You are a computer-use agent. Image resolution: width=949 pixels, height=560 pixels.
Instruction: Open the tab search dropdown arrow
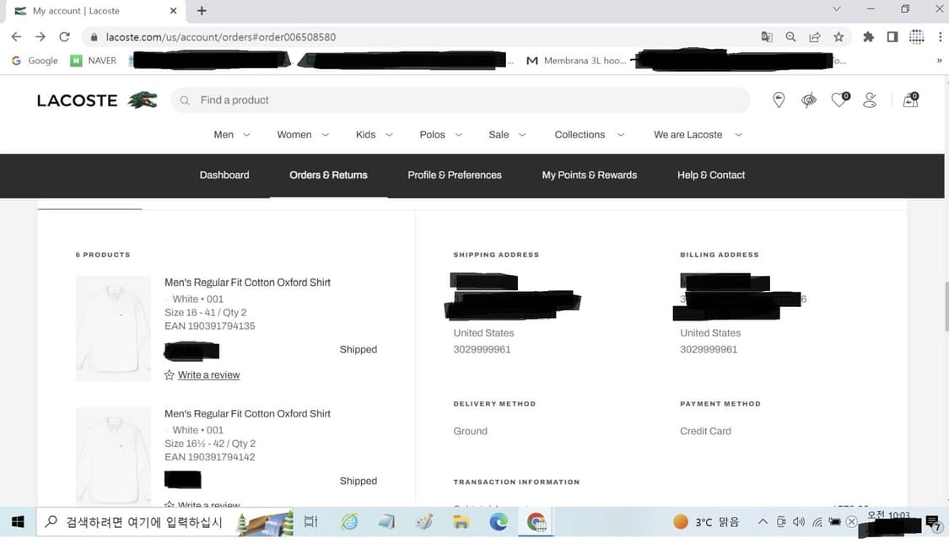[837, 9]
